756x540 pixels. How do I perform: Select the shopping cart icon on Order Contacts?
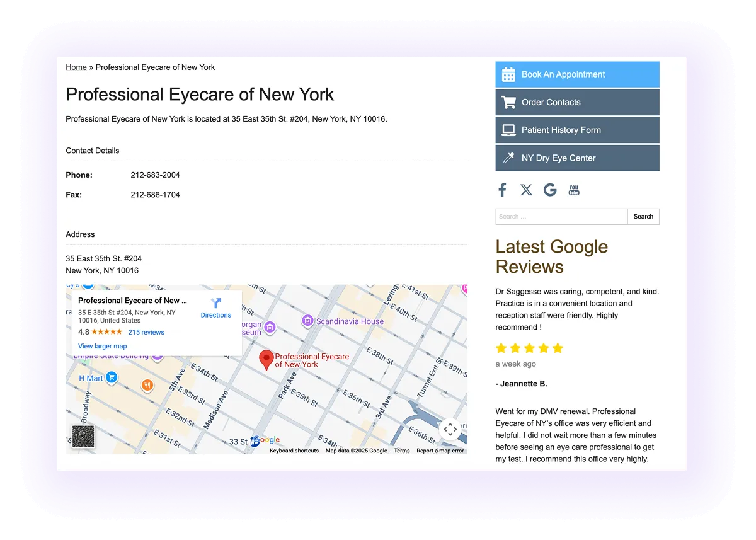[509, 102]
